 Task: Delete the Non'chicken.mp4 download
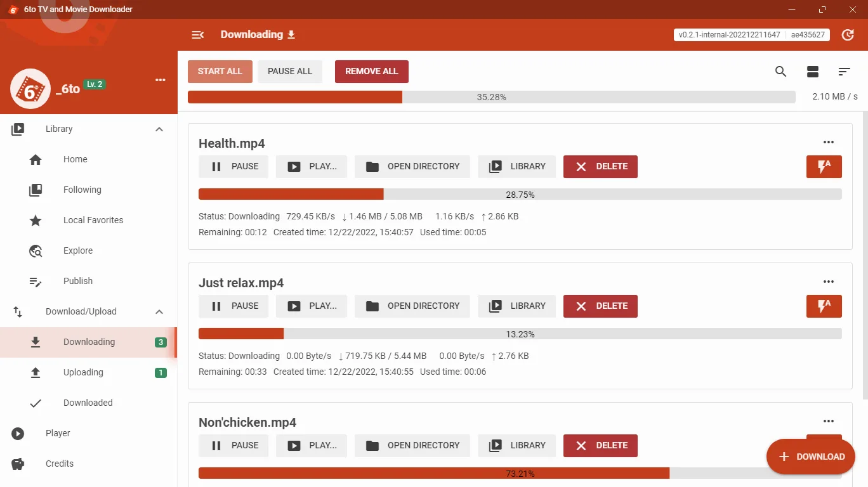click(x=600, y=446)
